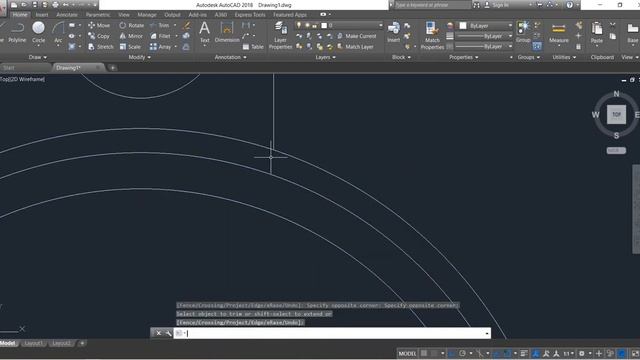
Task: Activate the Rotate command
Action: point(131,25)
